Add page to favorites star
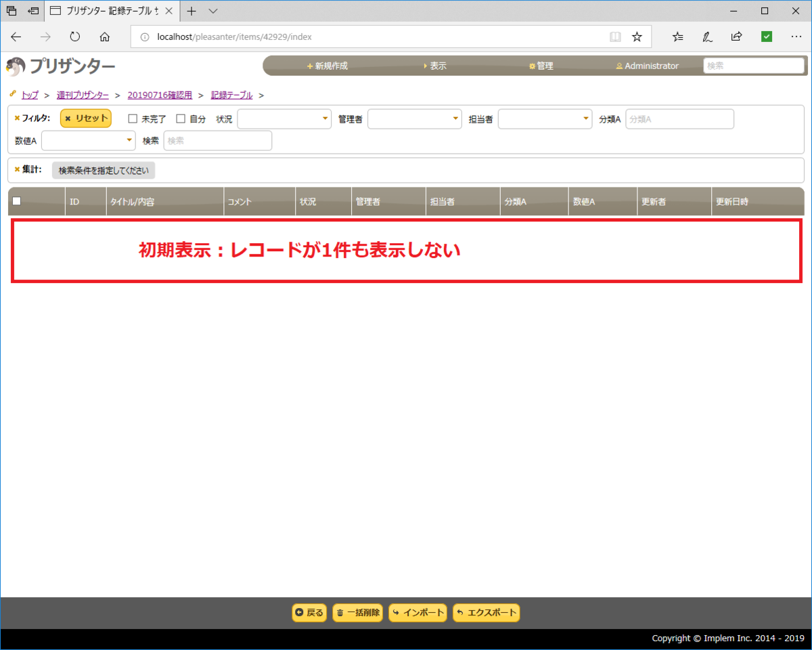 [x=637, y=37]
